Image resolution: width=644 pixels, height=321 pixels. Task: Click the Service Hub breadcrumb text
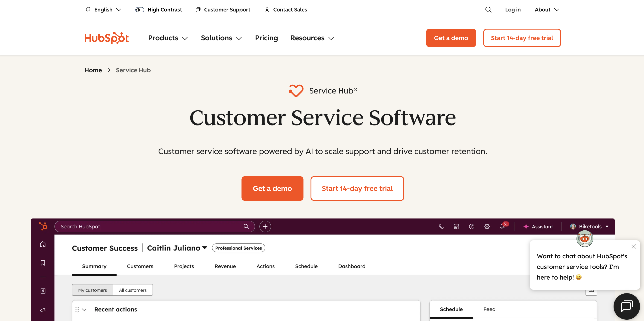coord(133,70)
